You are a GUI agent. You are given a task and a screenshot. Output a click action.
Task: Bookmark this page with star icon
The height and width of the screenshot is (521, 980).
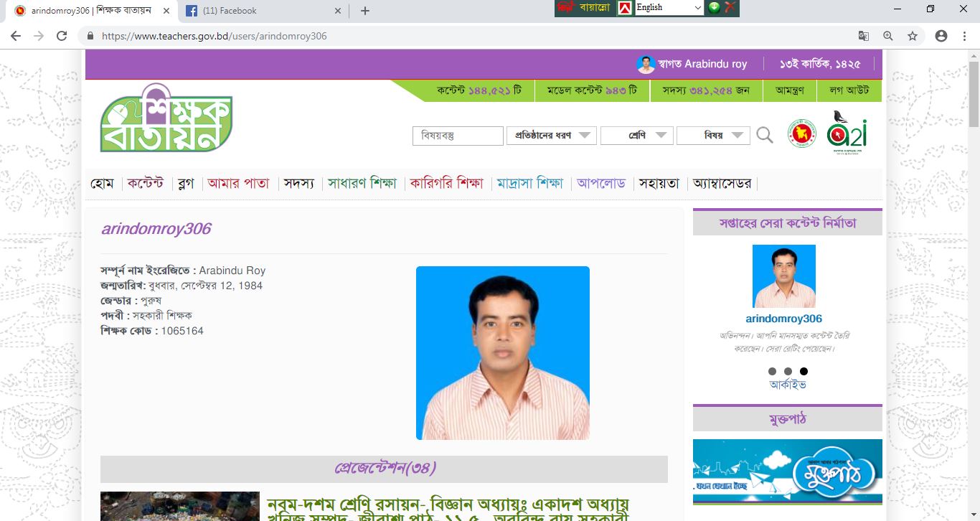(x=913, y=36)
